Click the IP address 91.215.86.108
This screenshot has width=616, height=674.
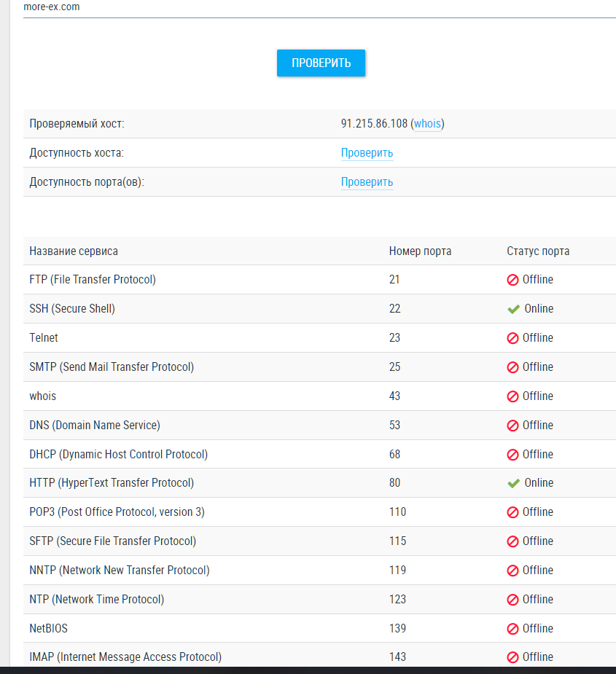coord(374,124)
